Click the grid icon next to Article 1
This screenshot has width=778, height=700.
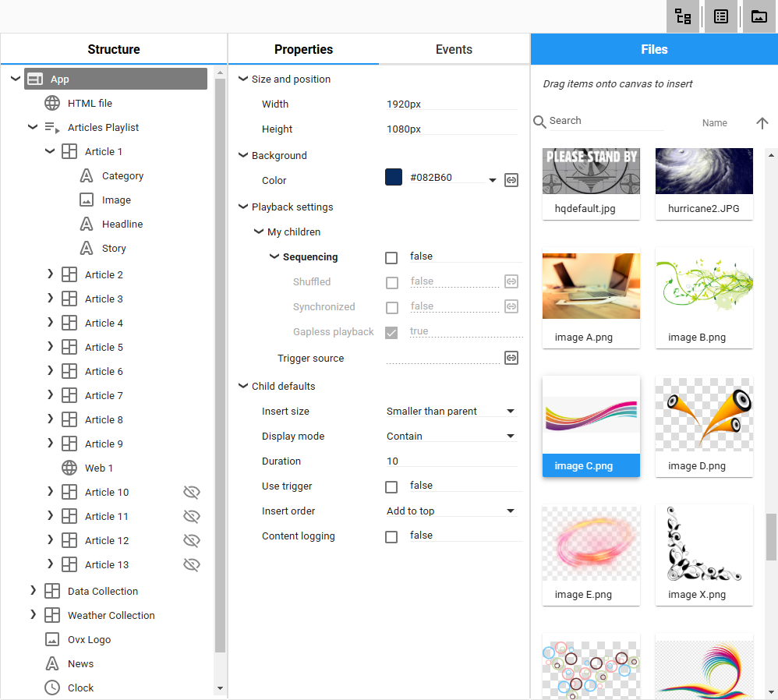(69, 151)
